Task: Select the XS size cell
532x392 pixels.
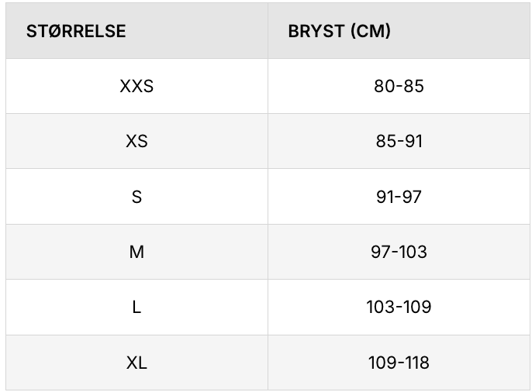Action: coord(136,142)
